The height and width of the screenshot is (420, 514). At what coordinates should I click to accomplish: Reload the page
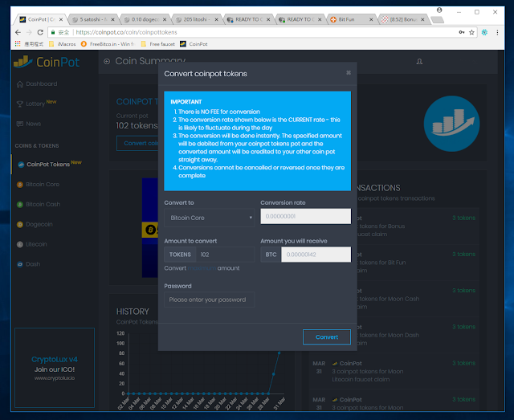point(40,32)
